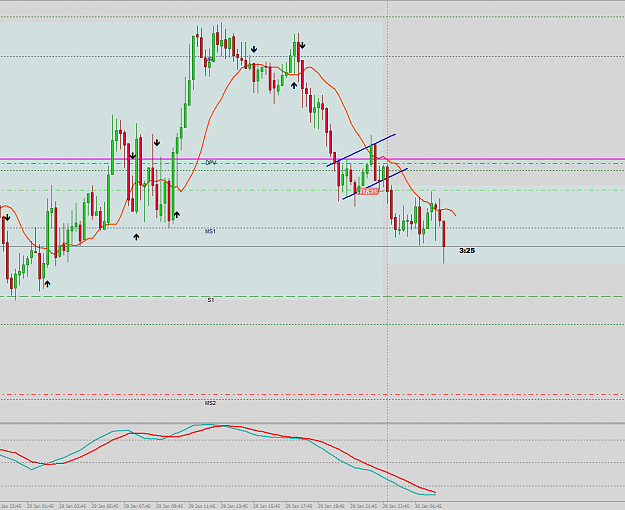
Task: Select the magenta horizontal line
Action: pos(312,159)
